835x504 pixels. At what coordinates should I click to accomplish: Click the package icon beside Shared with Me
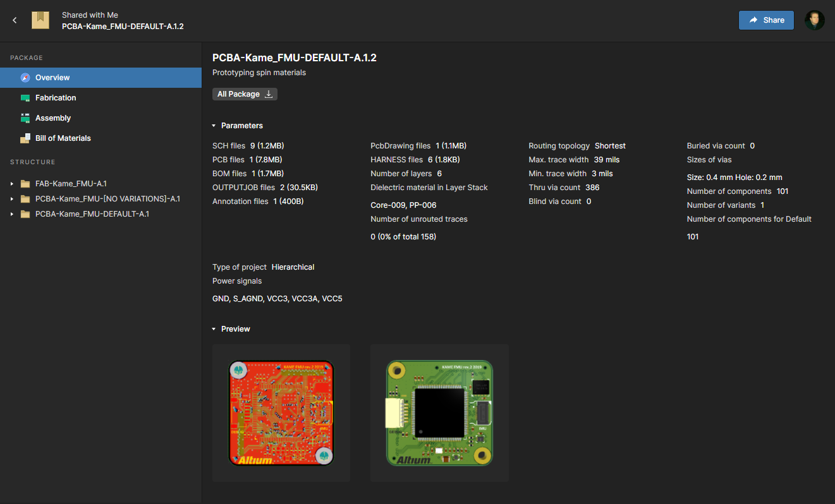40,20
